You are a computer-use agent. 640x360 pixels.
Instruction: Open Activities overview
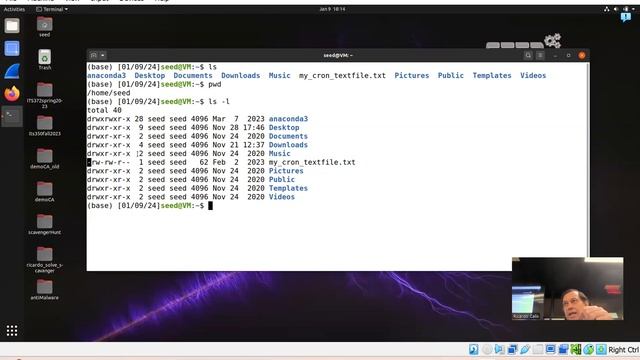14,9
